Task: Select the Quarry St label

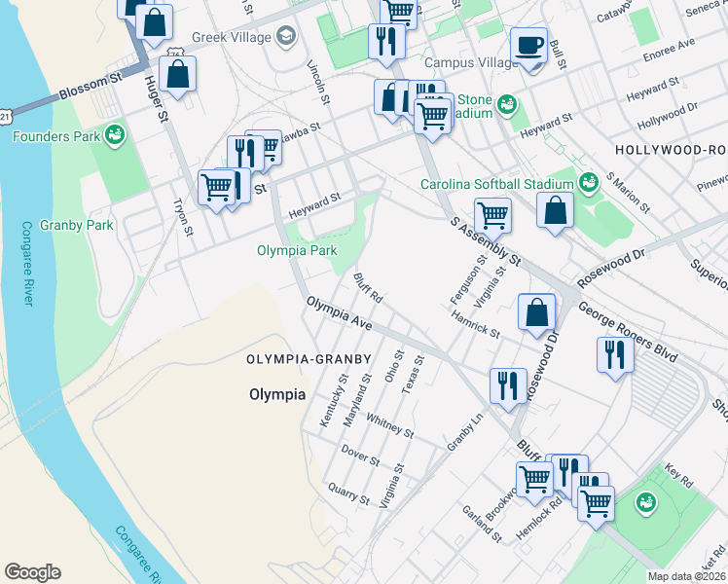Action: (348, 493)
